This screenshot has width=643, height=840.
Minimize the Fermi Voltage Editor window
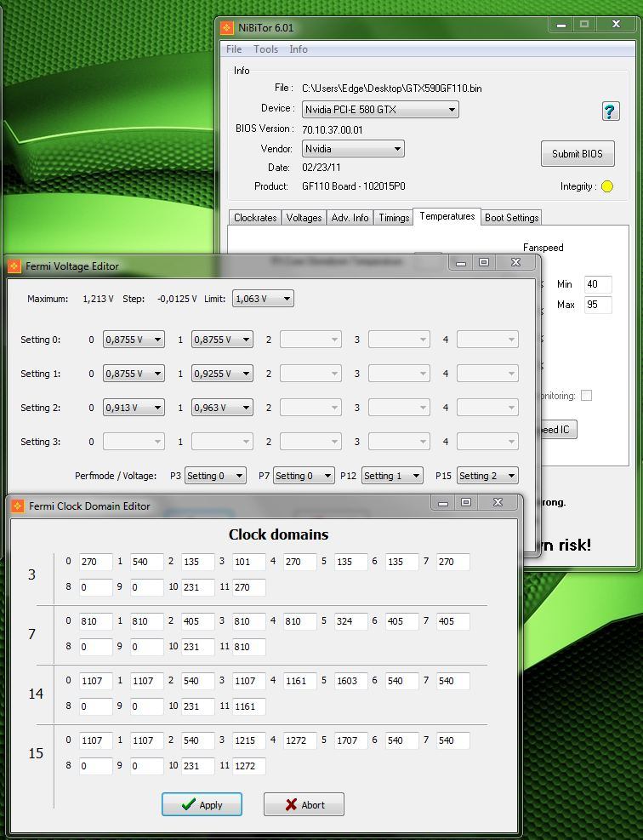pyautogui.click(x=461, y=262)
